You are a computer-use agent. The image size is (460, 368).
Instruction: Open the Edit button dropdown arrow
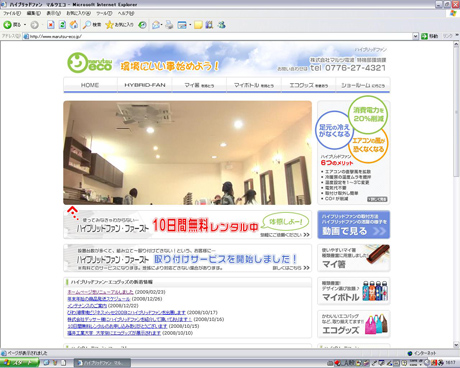point(190,25)
